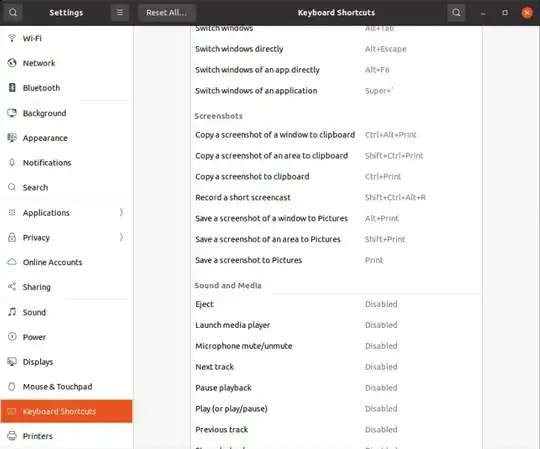Select the Displays sidebar item

coord(66,362)
